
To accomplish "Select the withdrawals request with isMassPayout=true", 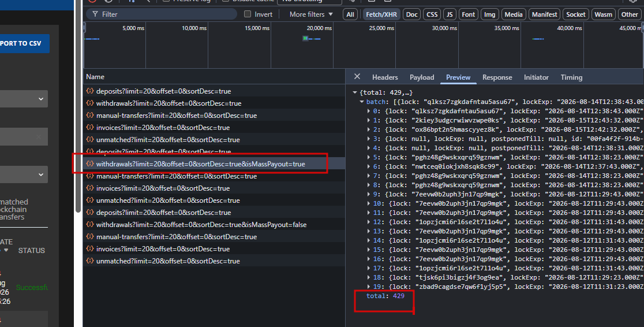I will point(214,163).
